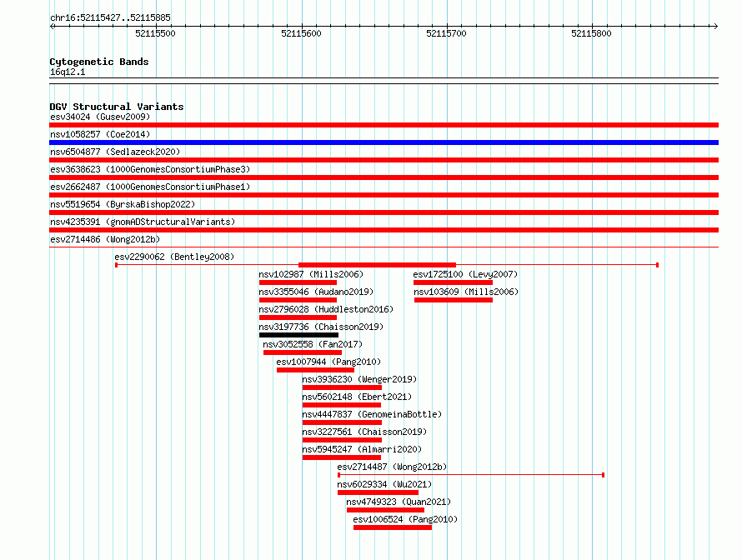The width and height of the screenshot is (742, 560).
Task: Click the red bar under esv1725100 (Levy2007)
Action: (454, 282)
